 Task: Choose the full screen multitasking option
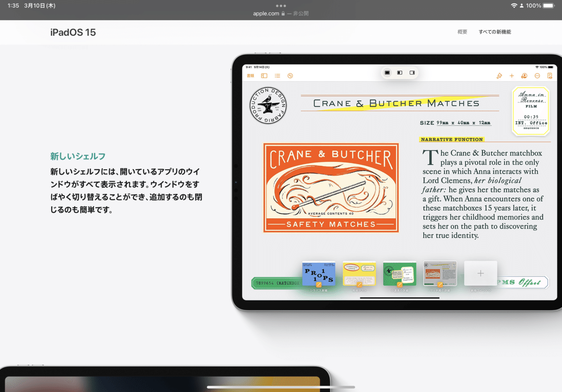click(387, 73)
